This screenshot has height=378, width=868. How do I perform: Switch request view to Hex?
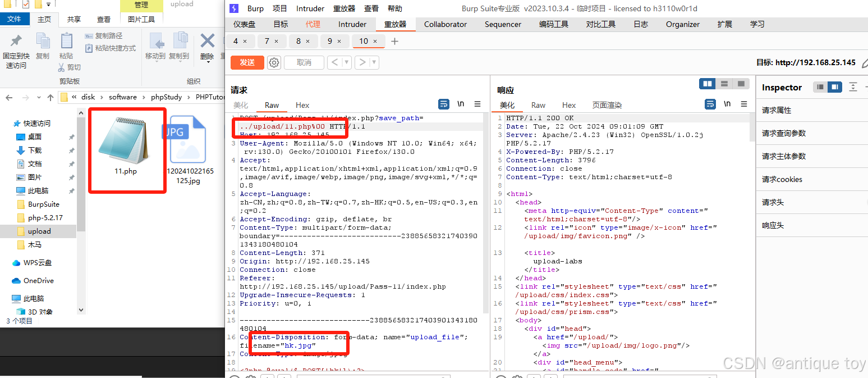click(302, 105)
